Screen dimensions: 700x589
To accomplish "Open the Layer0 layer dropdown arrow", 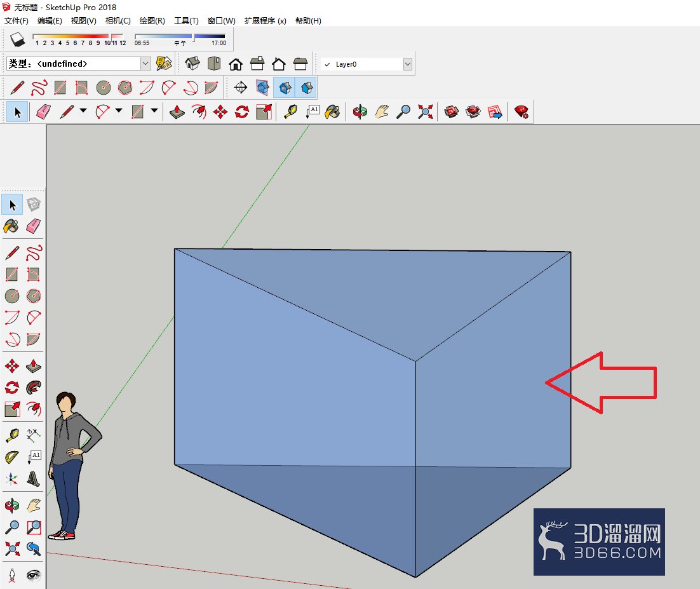I will (408, 64).
